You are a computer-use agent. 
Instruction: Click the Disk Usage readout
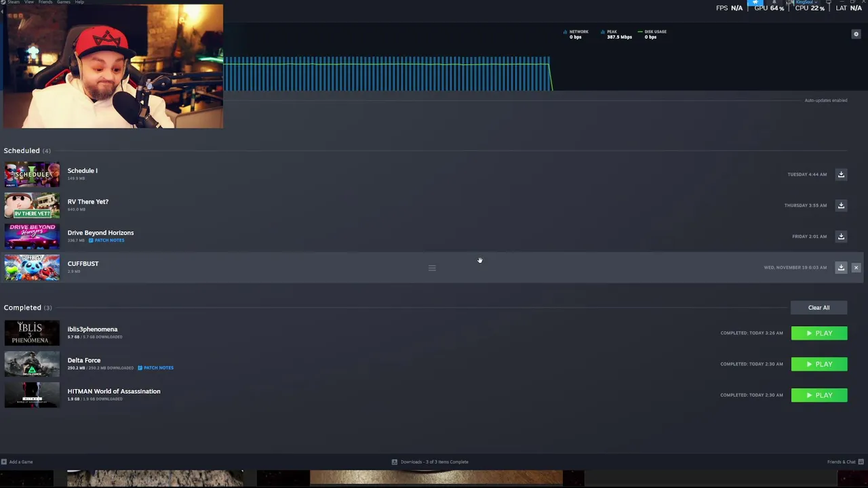pos(652,34)
